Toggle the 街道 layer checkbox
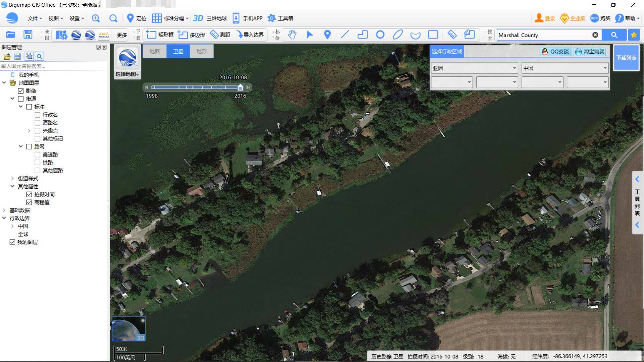 [x=21, y=99]
